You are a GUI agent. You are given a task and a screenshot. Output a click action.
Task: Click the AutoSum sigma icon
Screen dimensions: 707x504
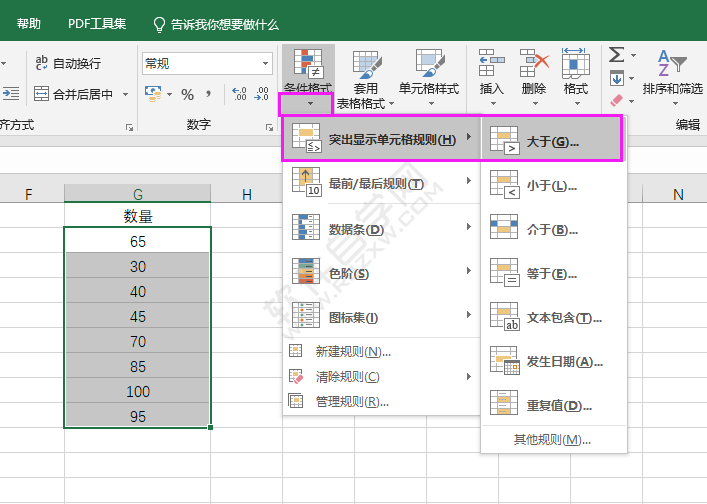pyautogui.click(x=616, y=54)
